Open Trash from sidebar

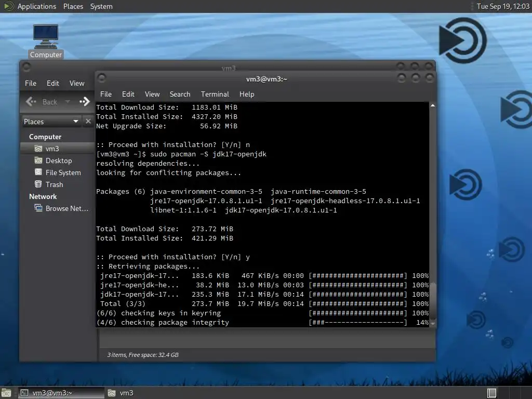pyautogui.click(x=57, y=184)
